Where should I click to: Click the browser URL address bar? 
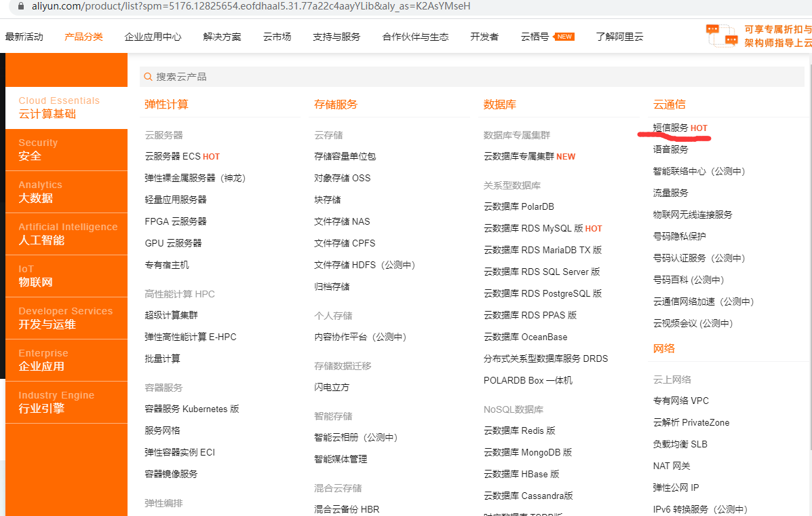(251, 6)
